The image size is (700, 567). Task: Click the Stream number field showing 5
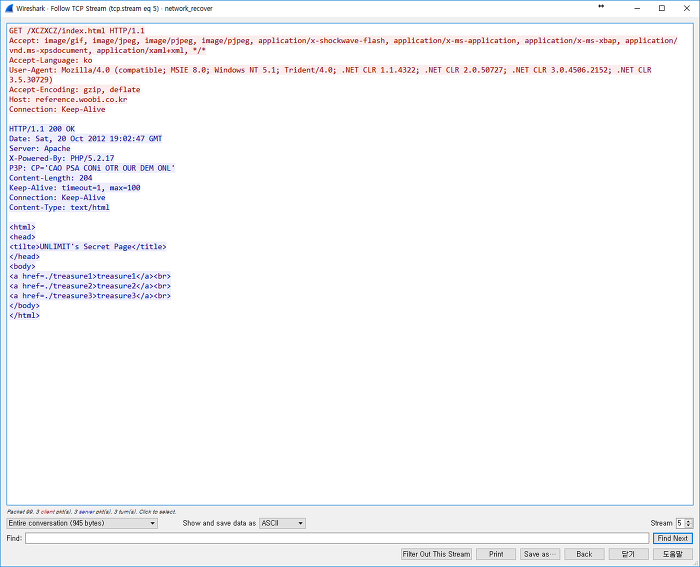pyautogui.click(x=680, y=523)
